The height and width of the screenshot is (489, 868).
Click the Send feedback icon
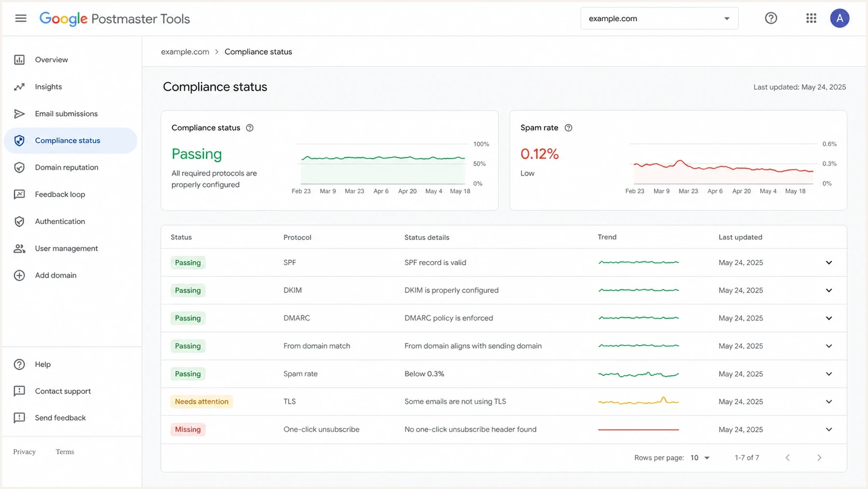tap(19, 418)
